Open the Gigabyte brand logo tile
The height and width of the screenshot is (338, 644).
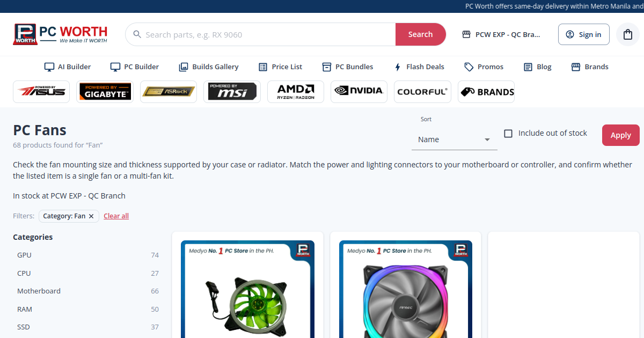105,92
